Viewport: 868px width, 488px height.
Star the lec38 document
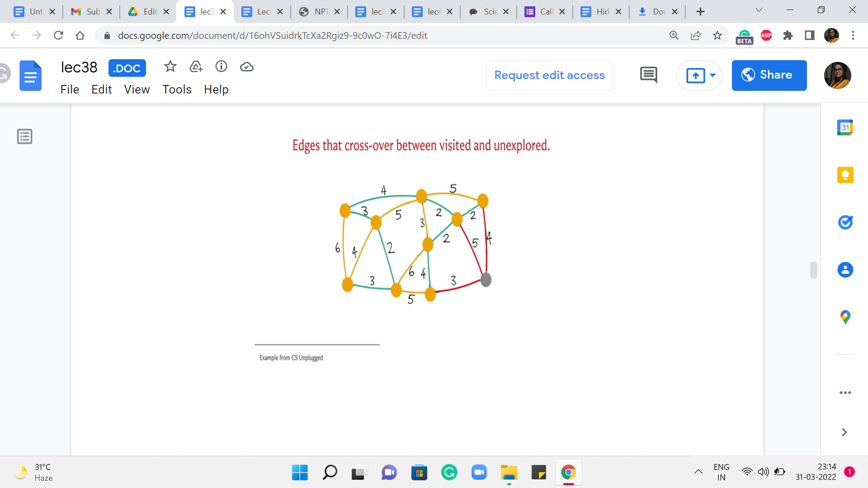pos(170,67)
